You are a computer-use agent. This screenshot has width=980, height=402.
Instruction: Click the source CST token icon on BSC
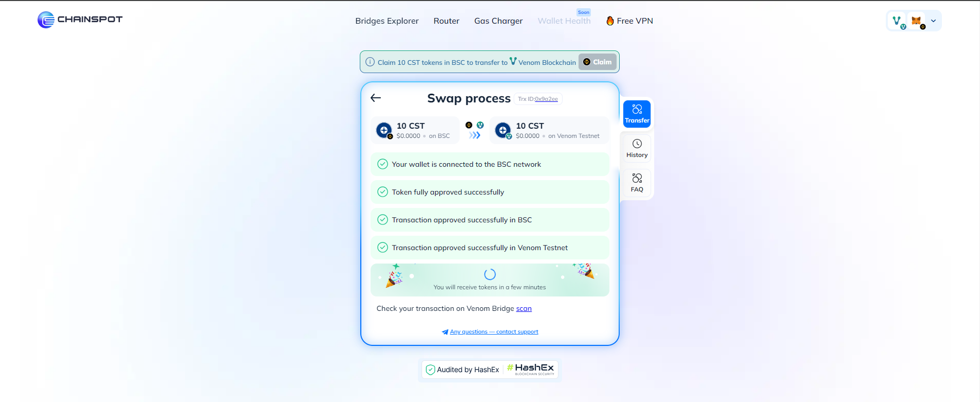point(384,130)
